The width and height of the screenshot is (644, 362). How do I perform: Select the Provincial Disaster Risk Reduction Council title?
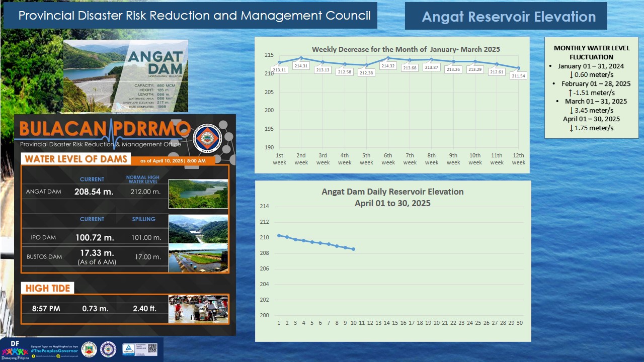pyautogui.click(x=194, y=16)
